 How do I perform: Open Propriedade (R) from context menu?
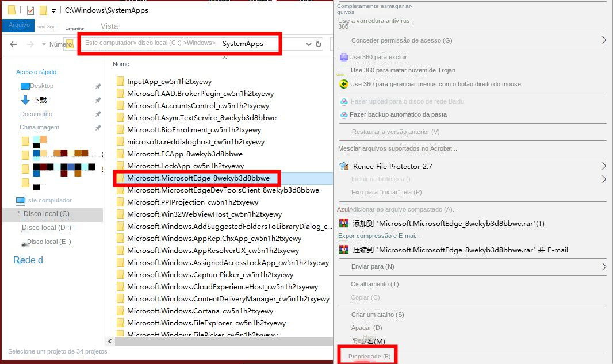369,357
